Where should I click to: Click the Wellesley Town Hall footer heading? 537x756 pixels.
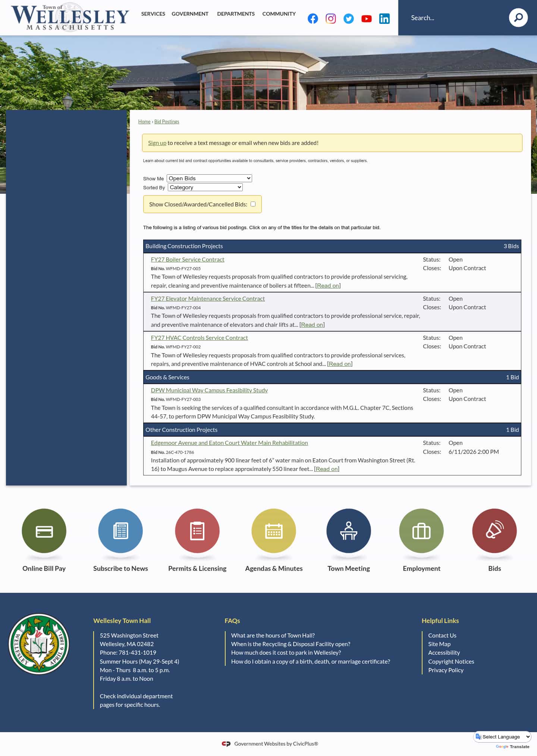click(x=122, y=621)
